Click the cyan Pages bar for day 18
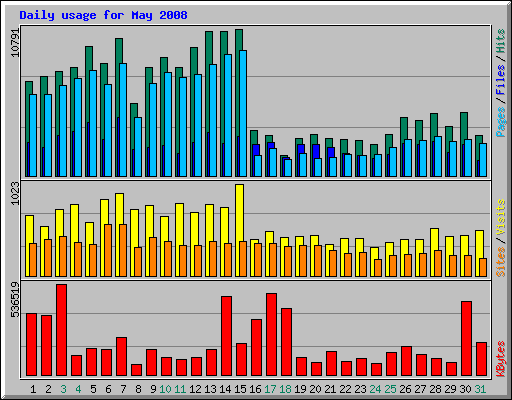 pos(288,168)
